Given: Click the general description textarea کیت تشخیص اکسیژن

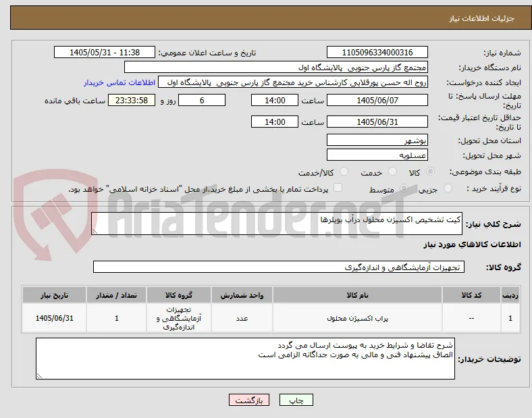Looking at the screenshot, I should [x=277, y=224].
